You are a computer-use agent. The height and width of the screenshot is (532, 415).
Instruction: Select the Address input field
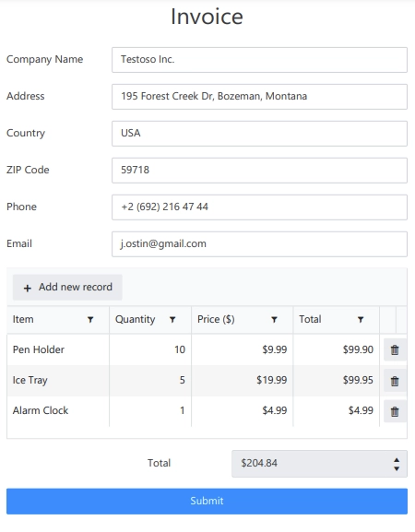click(x=259, y=97)
